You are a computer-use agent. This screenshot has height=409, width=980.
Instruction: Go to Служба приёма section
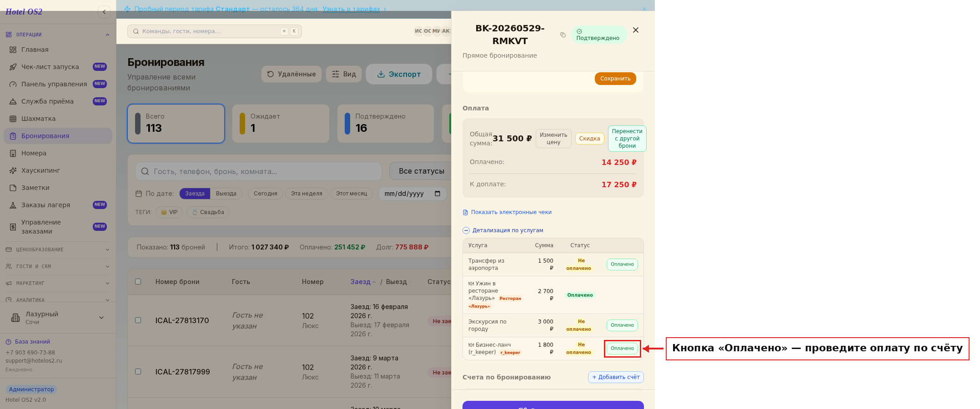click(58, 101)
